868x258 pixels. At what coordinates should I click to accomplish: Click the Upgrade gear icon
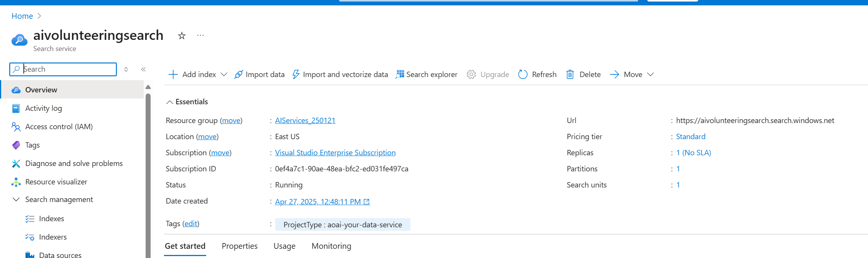coord(471,74)
